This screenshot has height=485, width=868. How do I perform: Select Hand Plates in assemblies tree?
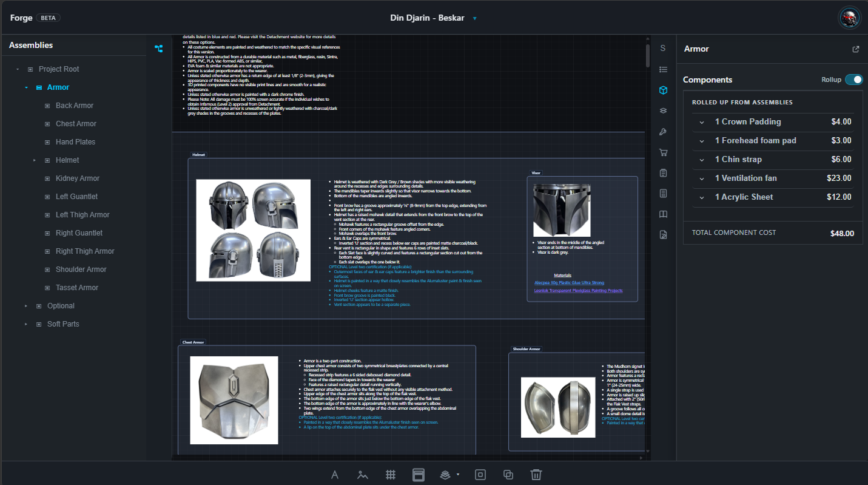pyautogui.click(x=75, y=142)
